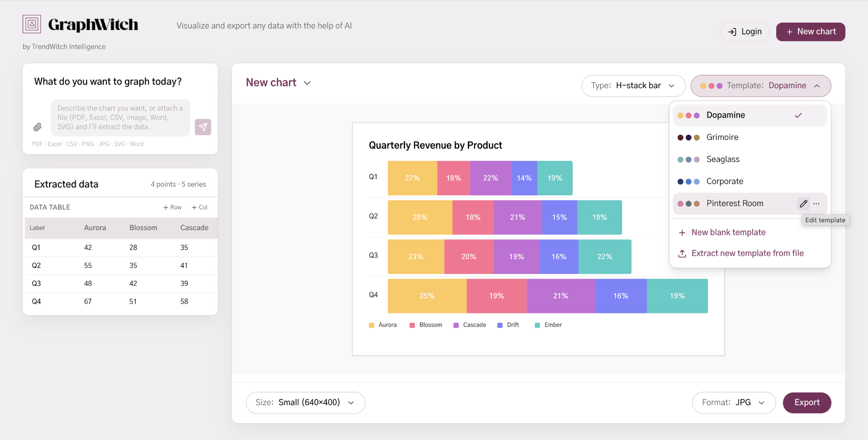Open the New chart title dropdown
Screen dimensions: 868x440
tap(278, 83)
